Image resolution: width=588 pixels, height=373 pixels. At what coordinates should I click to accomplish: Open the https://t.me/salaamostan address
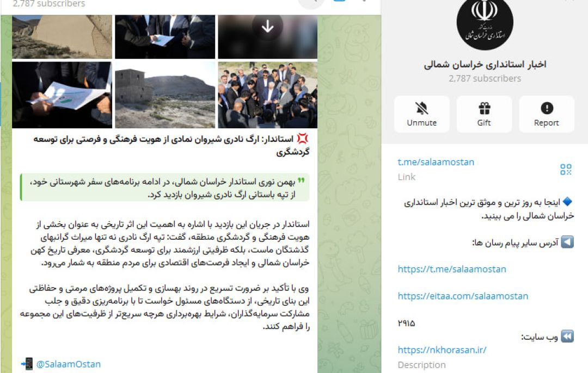coord(452,269)
